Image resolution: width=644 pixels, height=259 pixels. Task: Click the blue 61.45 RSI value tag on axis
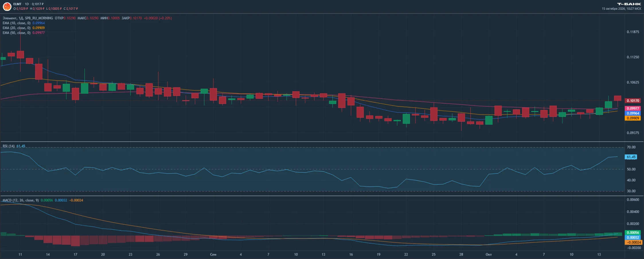(631, 157)
